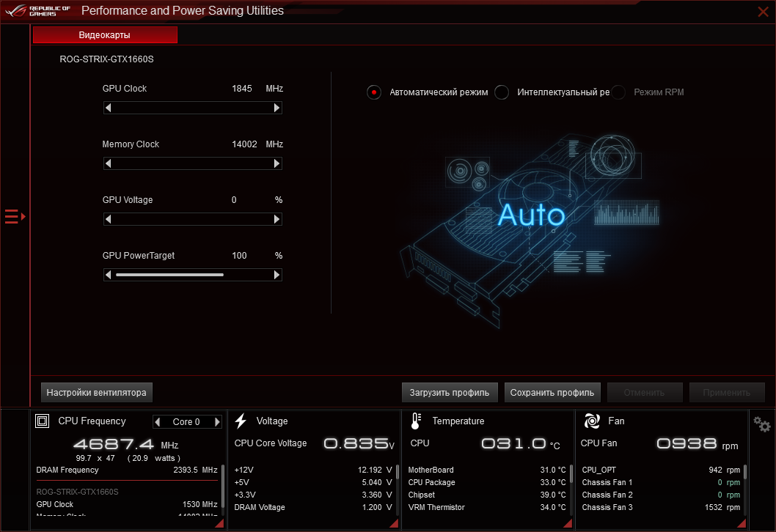Decrease GPU Clock with left arrow
The image size is (776, 532).
point(109,108)
